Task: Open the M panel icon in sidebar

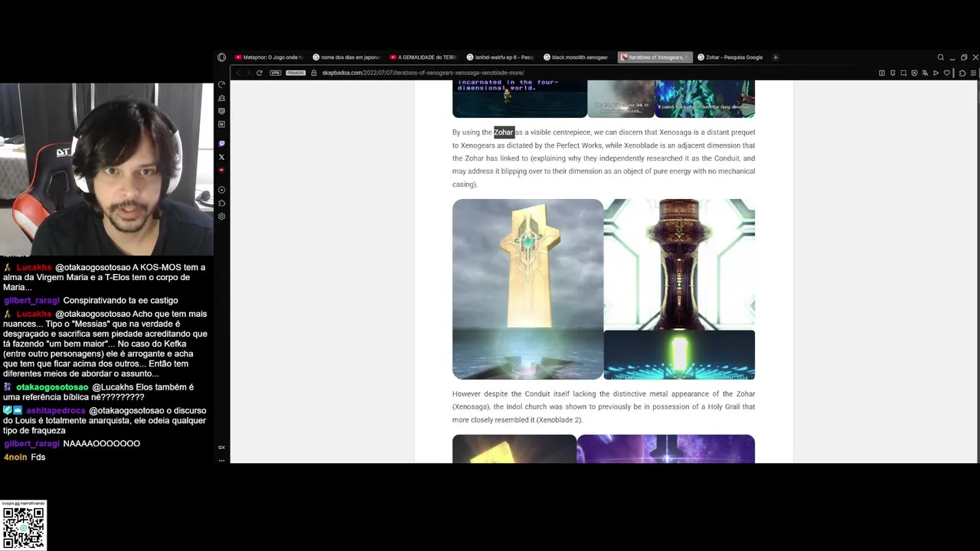Action: [222, 124]
